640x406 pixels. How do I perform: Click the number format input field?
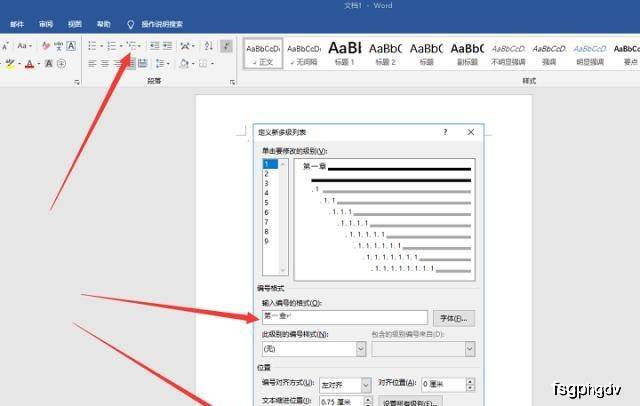pyautogui.click(x=345, y=317)
